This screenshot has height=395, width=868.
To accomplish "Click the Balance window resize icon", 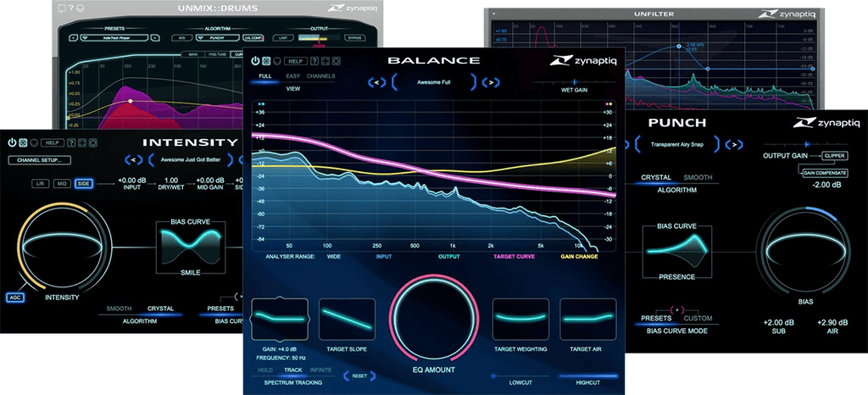I will point(325,61).
